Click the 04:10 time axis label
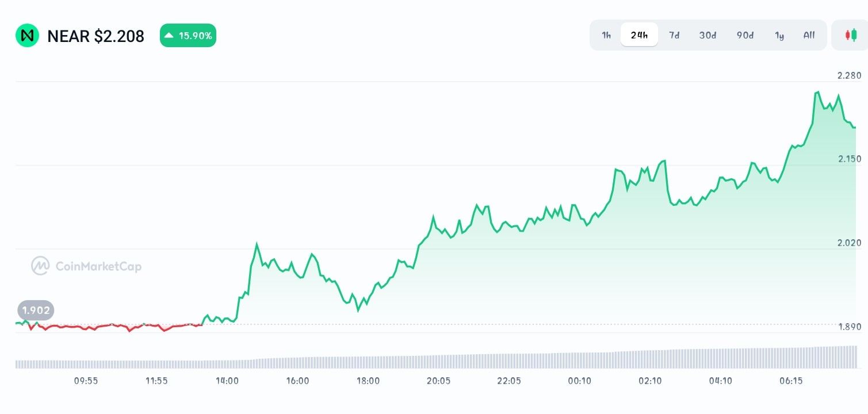Screen dimensions: 868x414 (721, 381)
